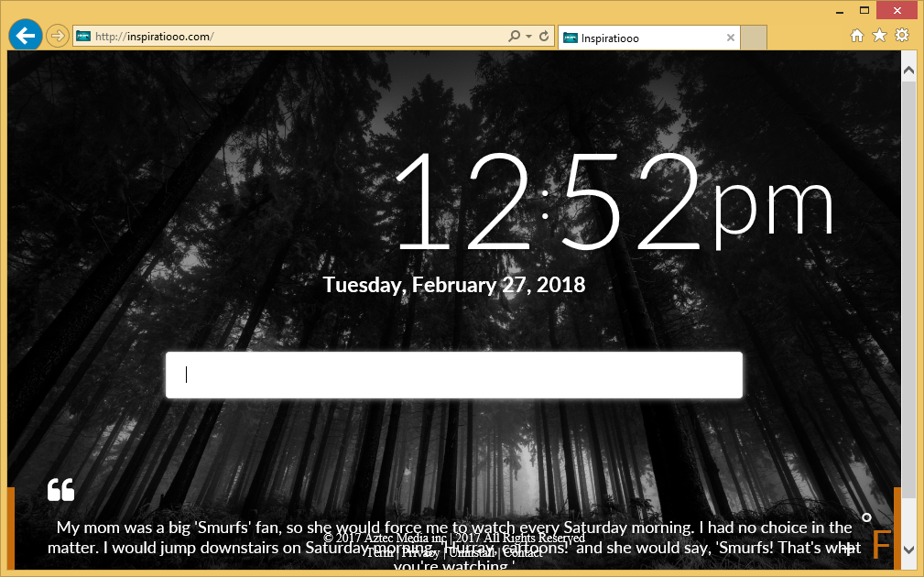Screen dimensions: 924x577
Task: Open the Privacy footer link
Action: 420,553
